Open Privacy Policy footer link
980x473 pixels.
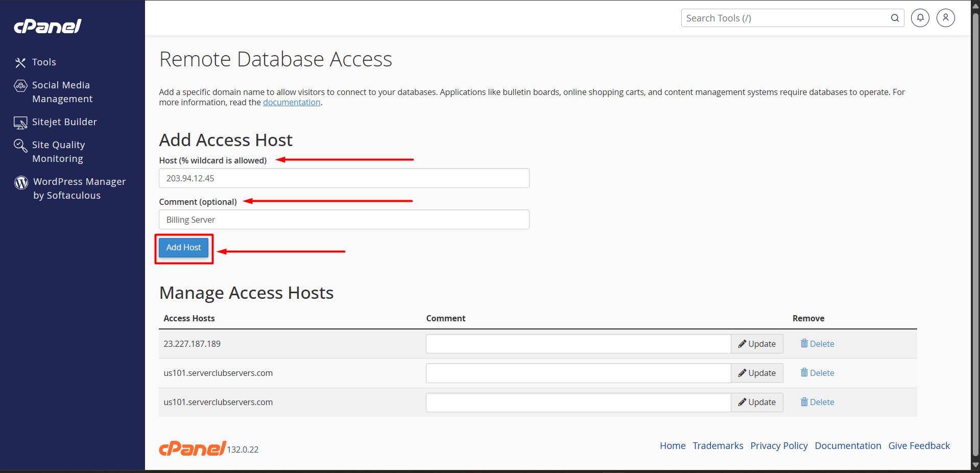(779, 445)
